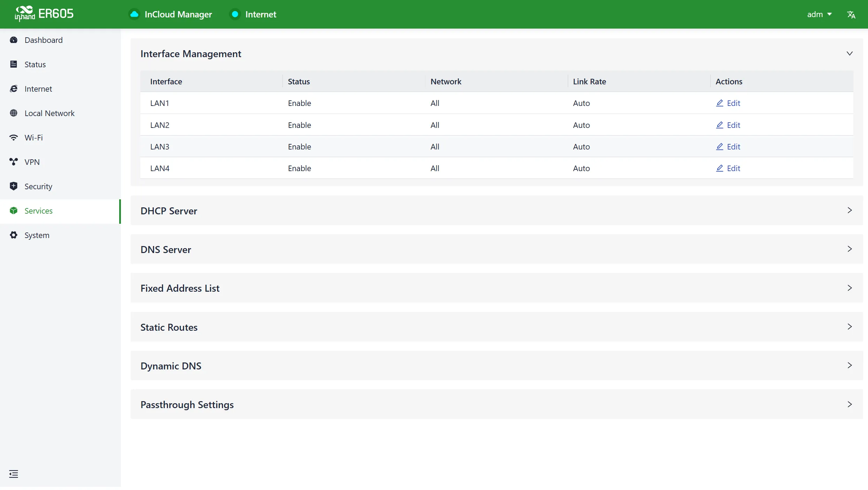Expand the Fixed Address List section
The height and width of the screenshot is (490, 868).
click(x=850, y=288)
